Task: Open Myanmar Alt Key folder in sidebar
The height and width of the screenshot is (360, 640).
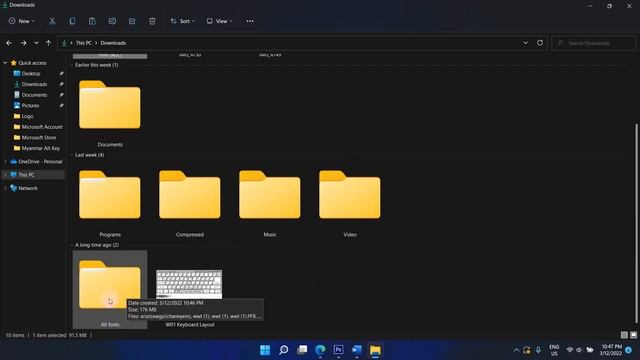Action: tap(40, 148)
